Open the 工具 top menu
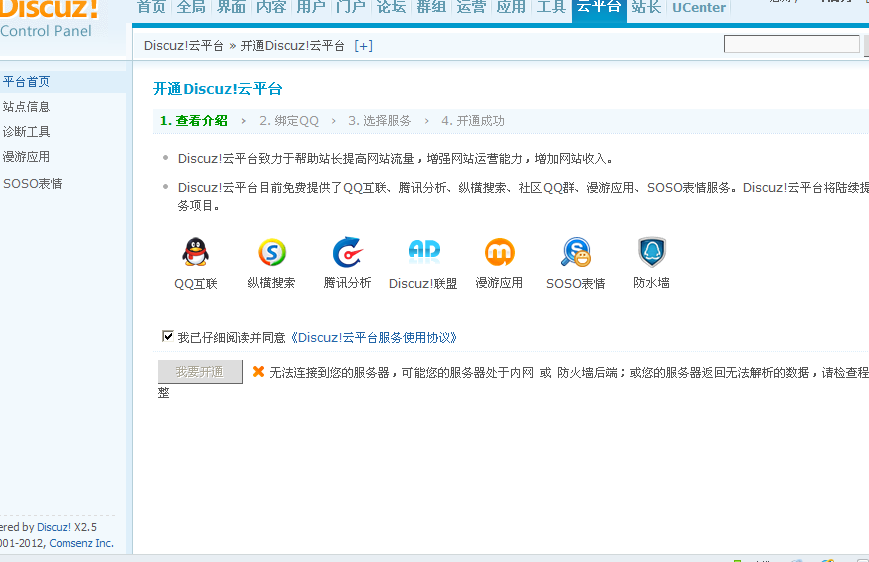This screenshot has height=562, width=869. (551, 7)
